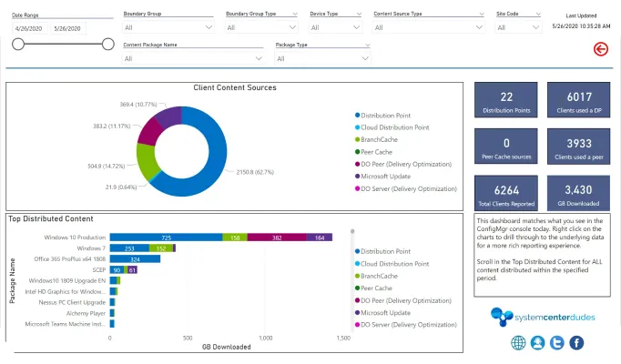Click the red back arrow icon
The image size is (621, 364).
click(x=600, y=49)
